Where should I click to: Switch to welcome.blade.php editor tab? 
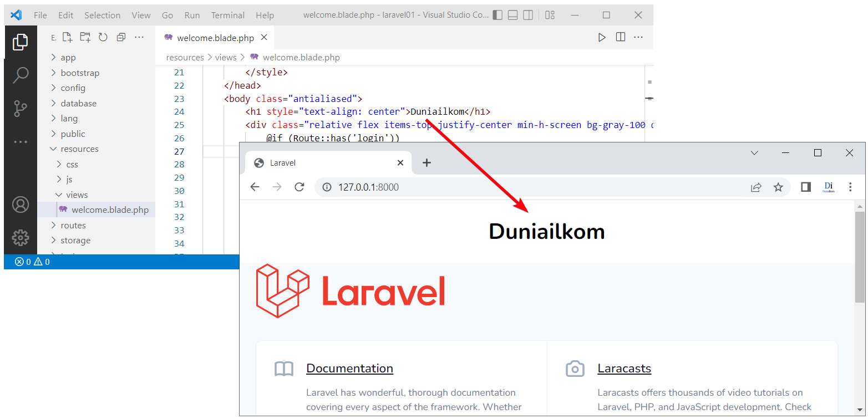click(x=215, y=38)
